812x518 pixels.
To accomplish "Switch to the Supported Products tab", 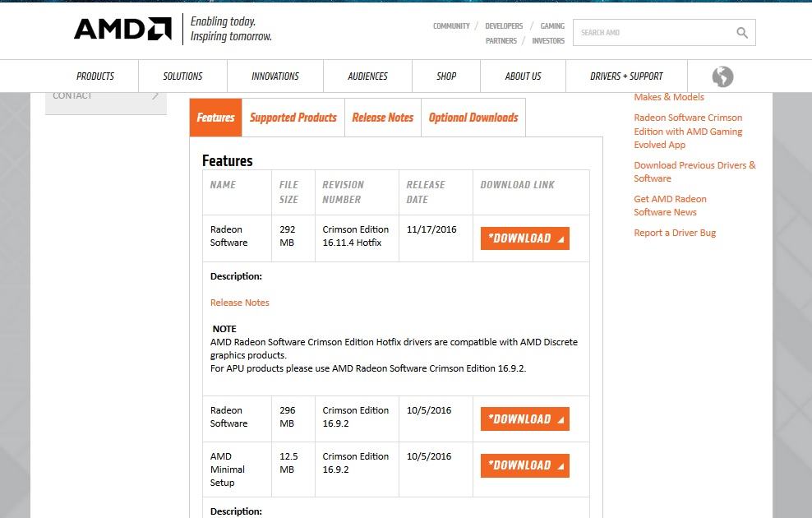I will (x=293, y=118).
